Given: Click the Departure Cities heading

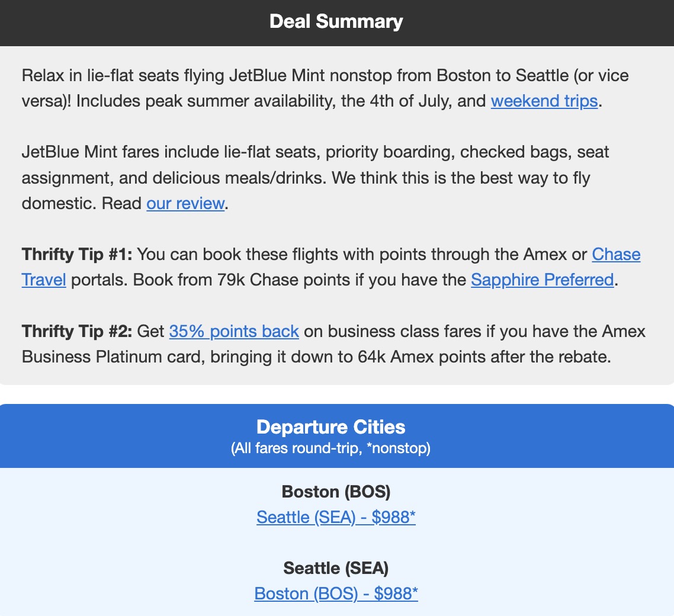Looking at the screenshot, I should [330, 427].
